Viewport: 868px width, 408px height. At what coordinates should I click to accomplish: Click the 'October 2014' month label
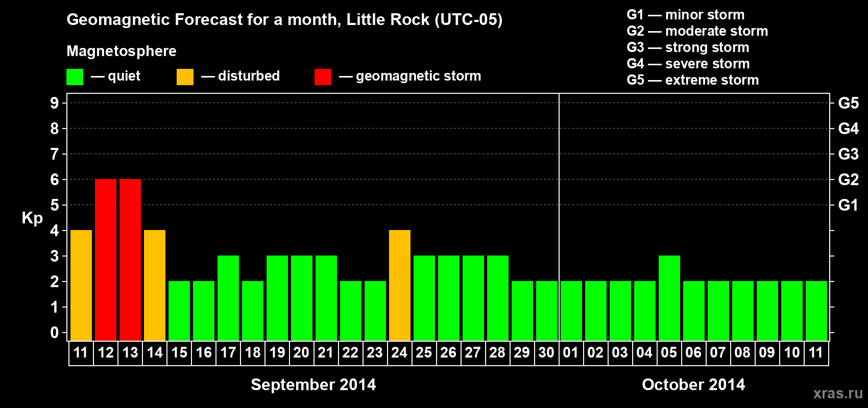pos(693,385)
